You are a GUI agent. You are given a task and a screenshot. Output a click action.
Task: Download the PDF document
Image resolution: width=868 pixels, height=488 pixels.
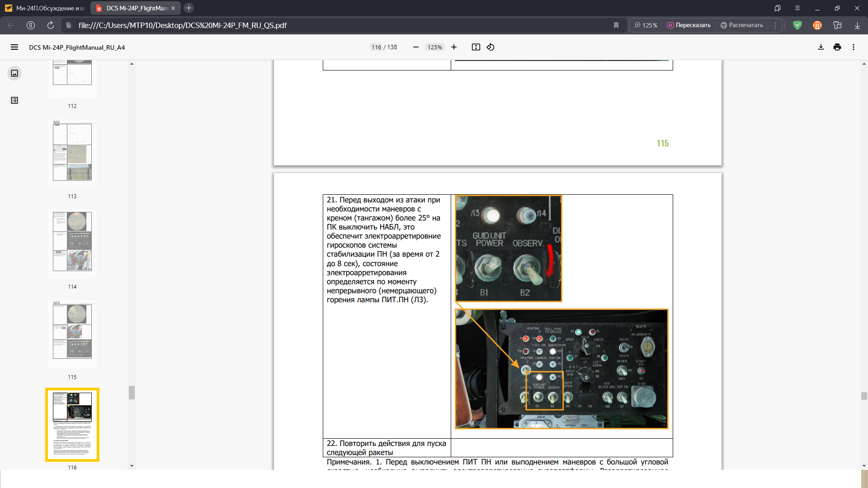821,47
